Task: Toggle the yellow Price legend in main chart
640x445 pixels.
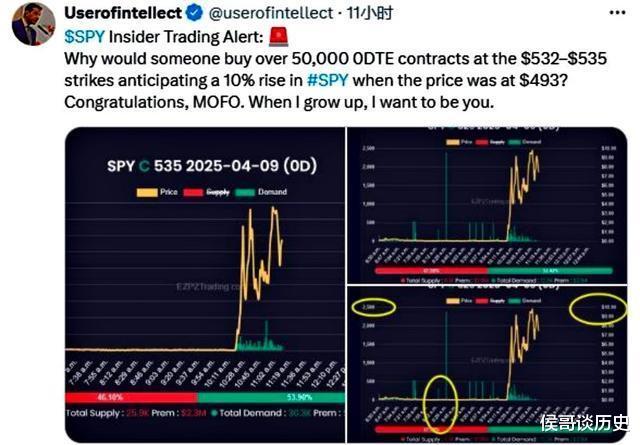Action: [157, 192]
